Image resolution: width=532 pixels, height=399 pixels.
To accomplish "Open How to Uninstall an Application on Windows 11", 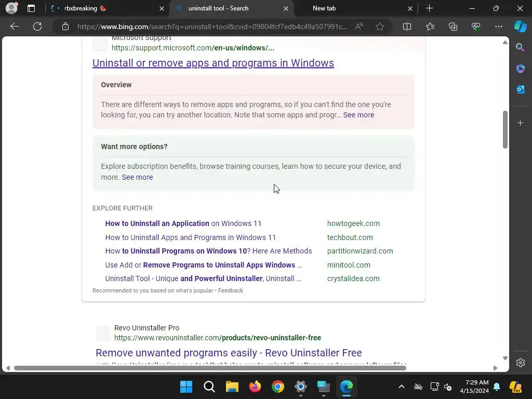I will 183,223.
